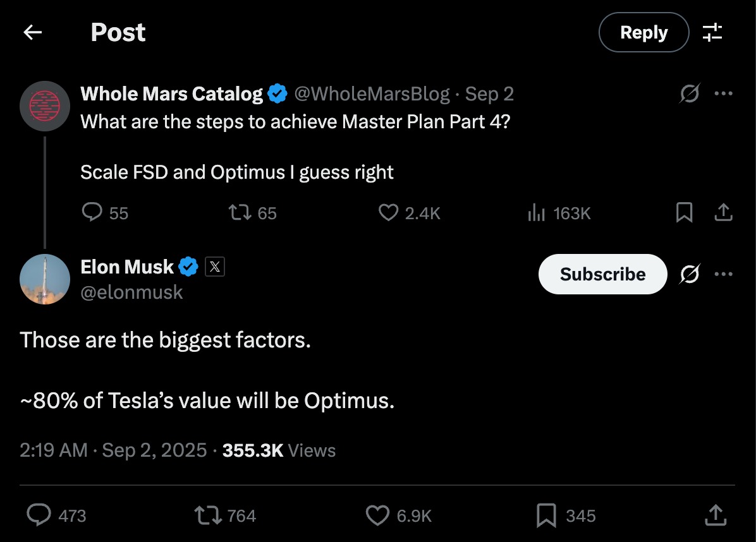Open the Grok icon on Whole Mars Catalog's post
Viewport: 756px width, 542px height.
pyautogui.click(x=690, y=93)
